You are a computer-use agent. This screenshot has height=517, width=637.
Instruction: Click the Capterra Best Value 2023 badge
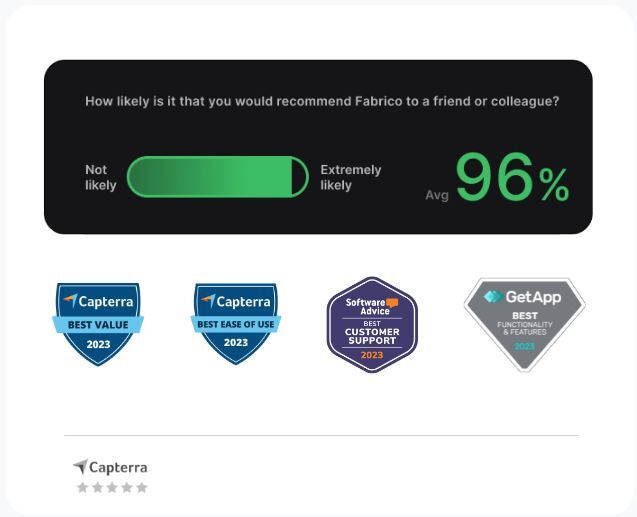[98, 324]
